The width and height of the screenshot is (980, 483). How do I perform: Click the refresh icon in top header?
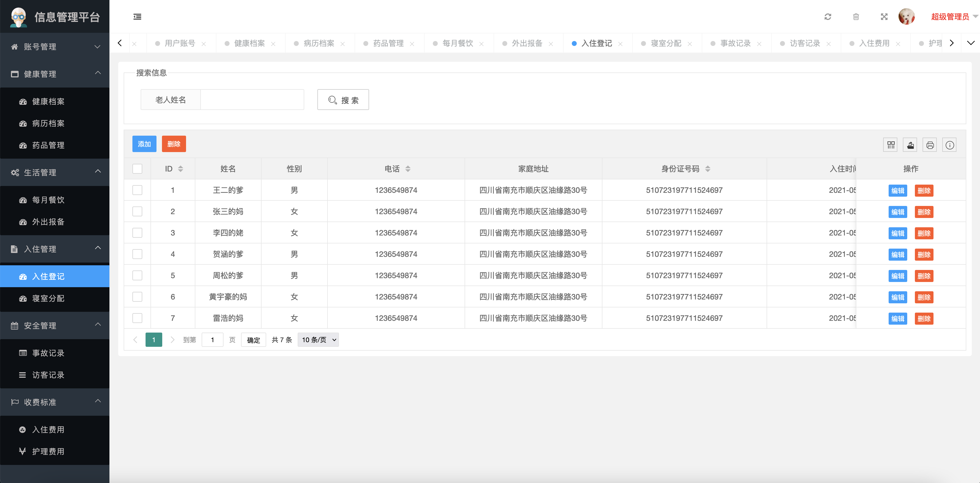click(x=827, y=17)
